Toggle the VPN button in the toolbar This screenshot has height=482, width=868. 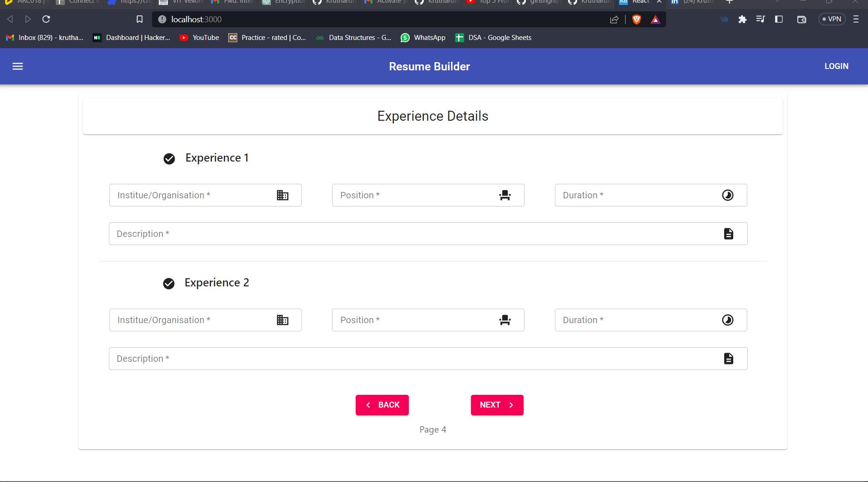click(x=832, y=19)
